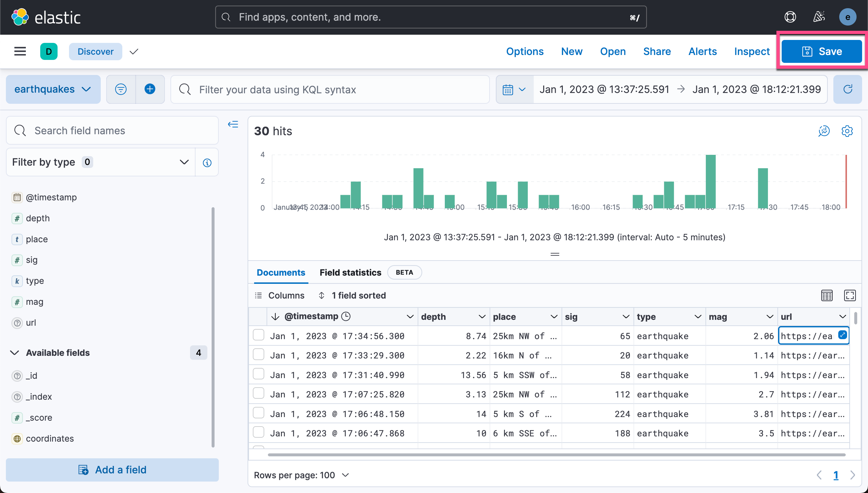Open the Inspect menu item
The height and width of the screenshot is (493, 868).
tap(752, 51)
